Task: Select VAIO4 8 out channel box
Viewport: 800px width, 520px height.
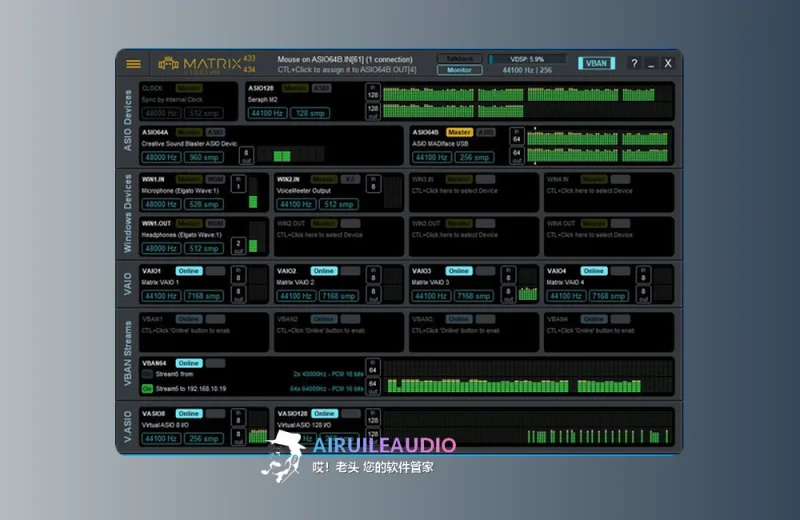Action: click(x=643, y=294)
